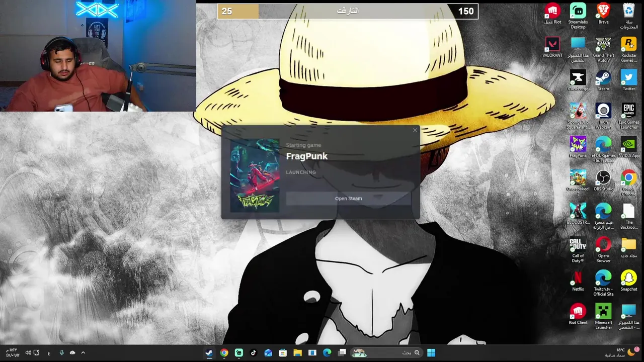Select the Recycle Bin desktop icon
The image size is (644, 362).
pyautogui.click(x=629, y=16)
